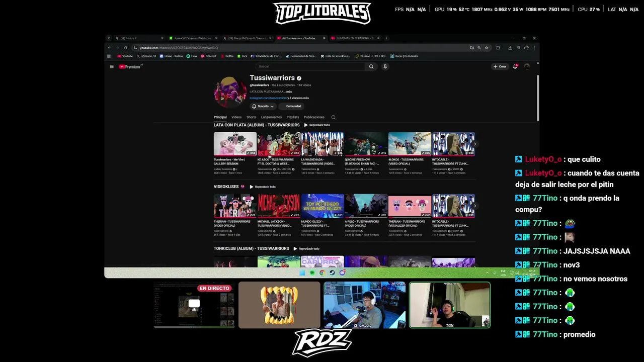
Task: Expand channel description with ...más
Action: click(x=288, y=92)
